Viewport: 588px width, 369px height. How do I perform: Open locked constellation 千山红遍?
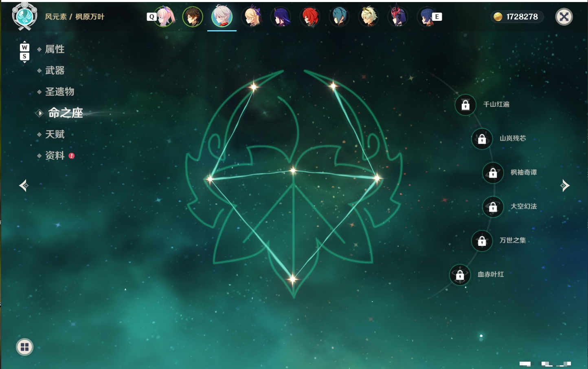point(465,105)
